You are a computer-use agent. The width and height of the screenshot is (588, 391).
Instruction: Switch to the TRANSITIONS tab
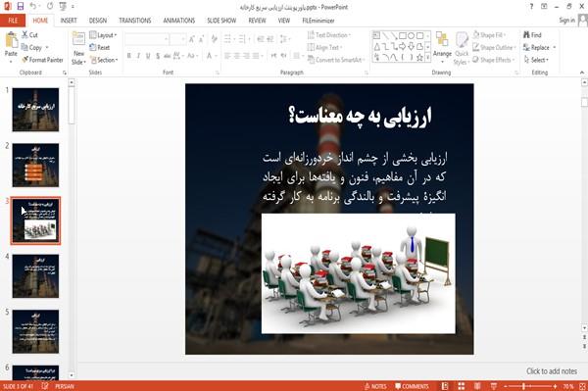[x=135, y=21]
